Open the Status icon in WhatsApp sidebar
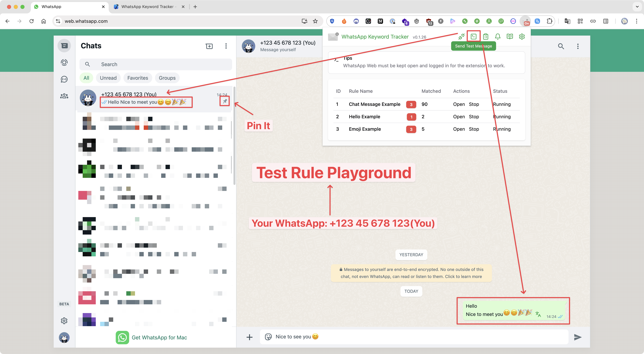The image size is (644, 354). [x=64, y=63]
